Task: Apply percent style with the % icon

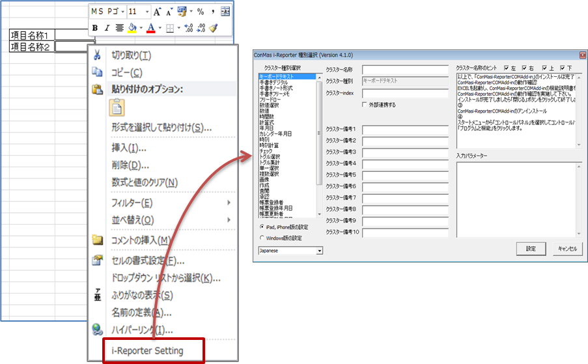Action: tap(201, 12)
